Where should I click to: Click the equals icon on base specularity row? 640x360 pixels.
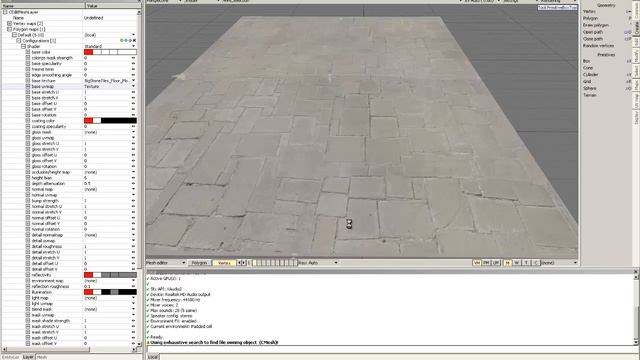pyautogui.click(x=133, y=64)
